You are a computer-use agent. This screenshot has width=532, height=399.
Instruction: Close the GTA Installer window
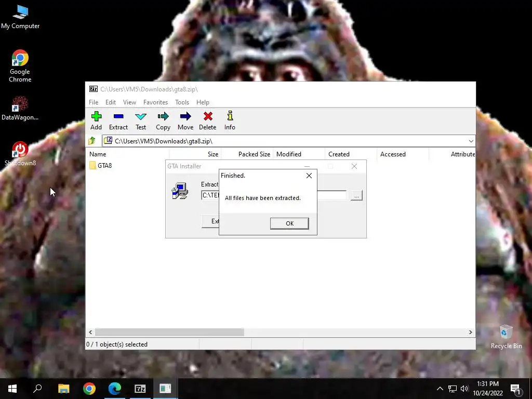[x=354, y=166]
